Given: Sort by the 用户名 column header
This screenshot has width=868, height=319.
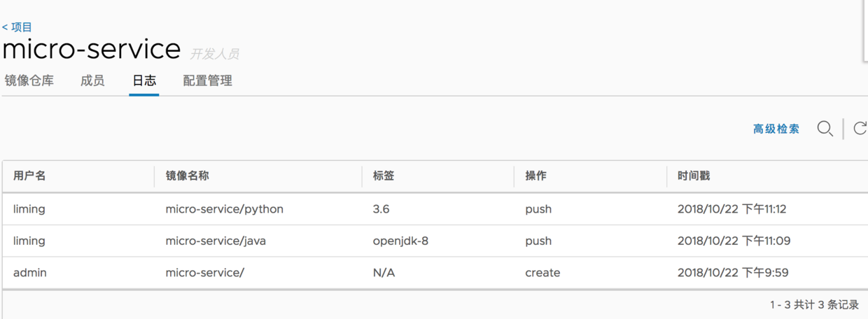Looking at the screenshot, I should (x=29, y=176).
